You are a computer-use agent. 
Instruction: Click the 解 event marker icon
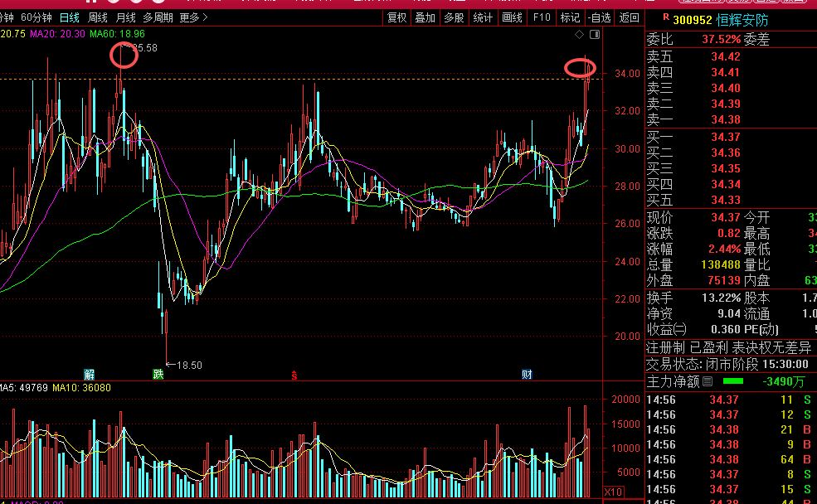(x=89, y=374)
